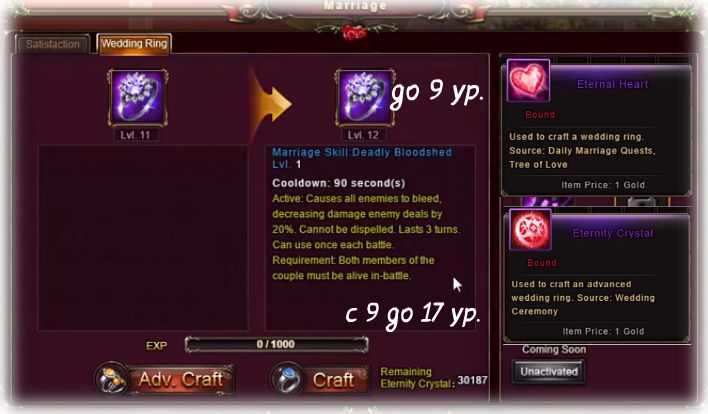Click the orange upgrade arrow between rings
Viewport: 708px width, 414px height.
click(x=271, y=103)
